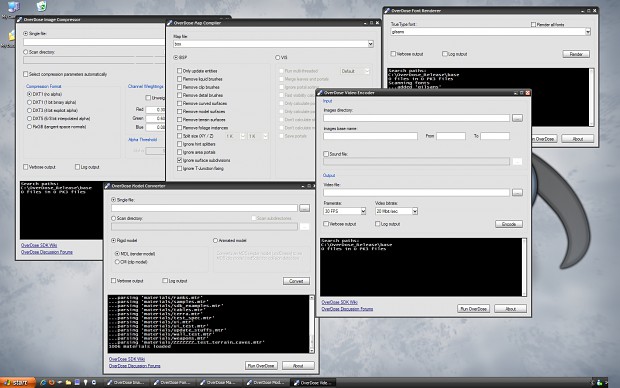Browse for Single file in Model Converter
Image resolution: width=620 pixels, height=388 pixels.
coord(304,208)
